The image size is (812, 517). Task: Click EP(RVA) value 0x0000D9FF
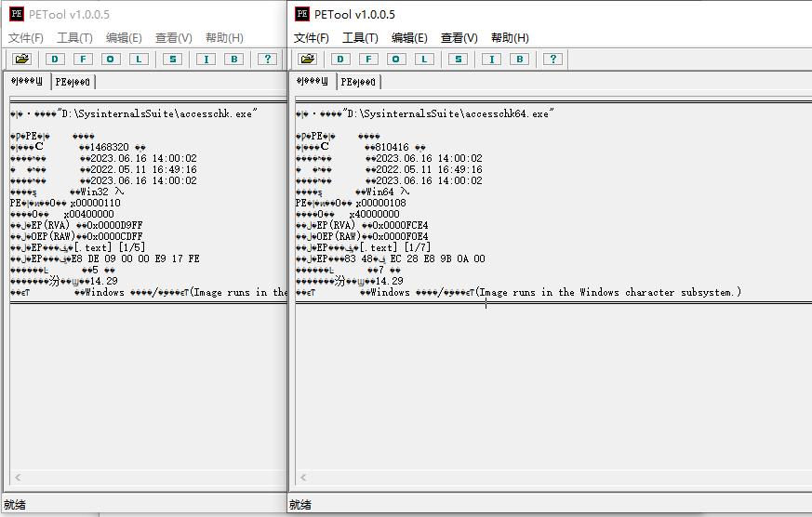[114, 226]
